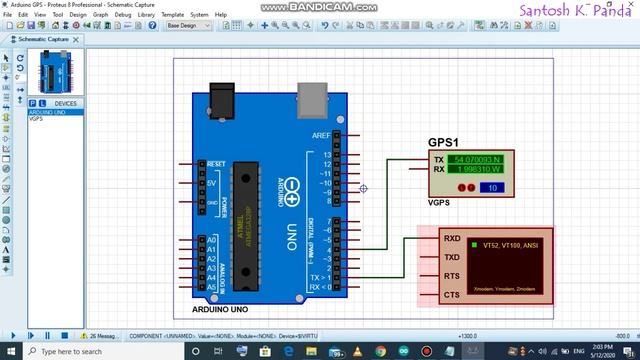Screen dimensions: 640x360
Task: Open the binoculars search and tag icon
Action: click(x=493, y=25)
